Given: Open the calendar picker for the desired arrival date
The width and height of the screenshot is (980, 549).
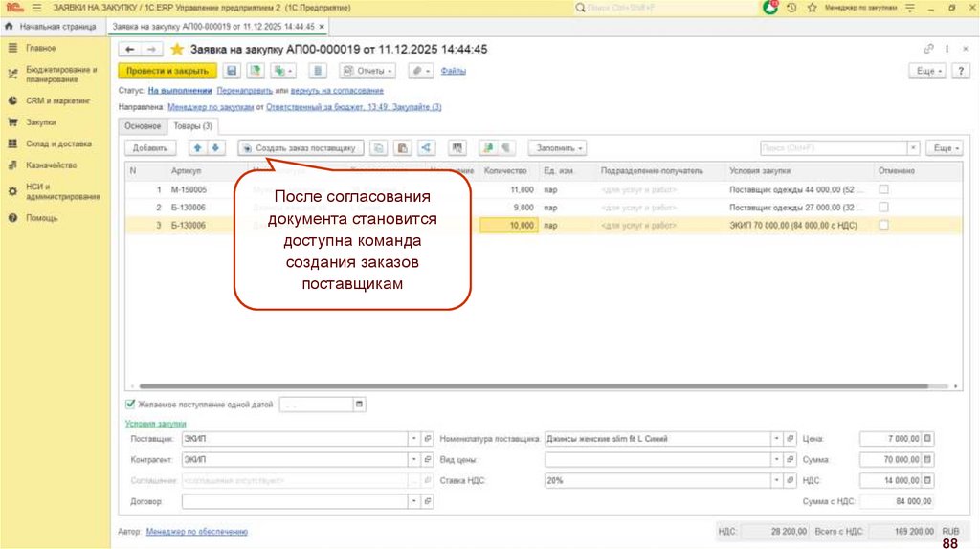Looking at the screenshot, I should [x=360, y=405].
